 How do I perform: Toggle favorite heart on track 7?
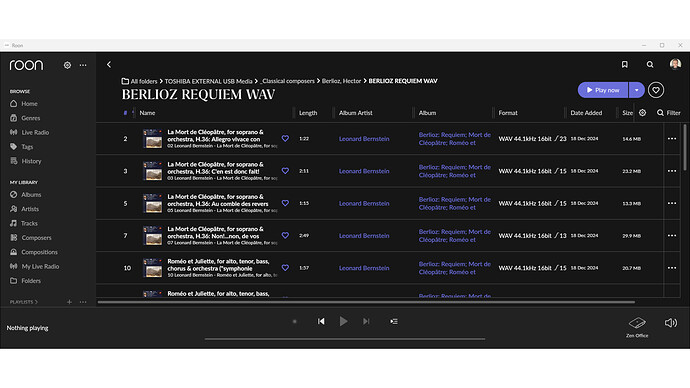[x=285, y=235]
